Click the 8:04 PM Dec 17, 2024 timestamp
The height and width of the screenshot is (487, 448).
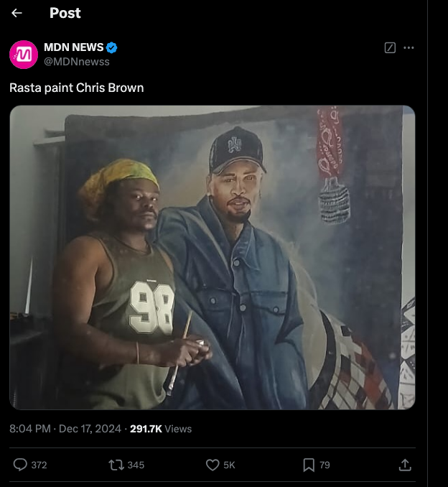tap(65, 429)
